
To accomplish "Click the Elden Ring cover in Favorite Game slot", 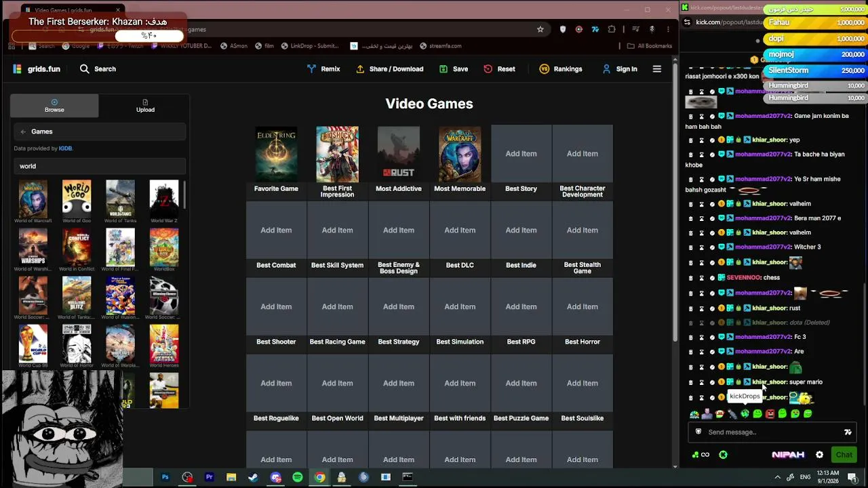I will [x=276, y=154].
